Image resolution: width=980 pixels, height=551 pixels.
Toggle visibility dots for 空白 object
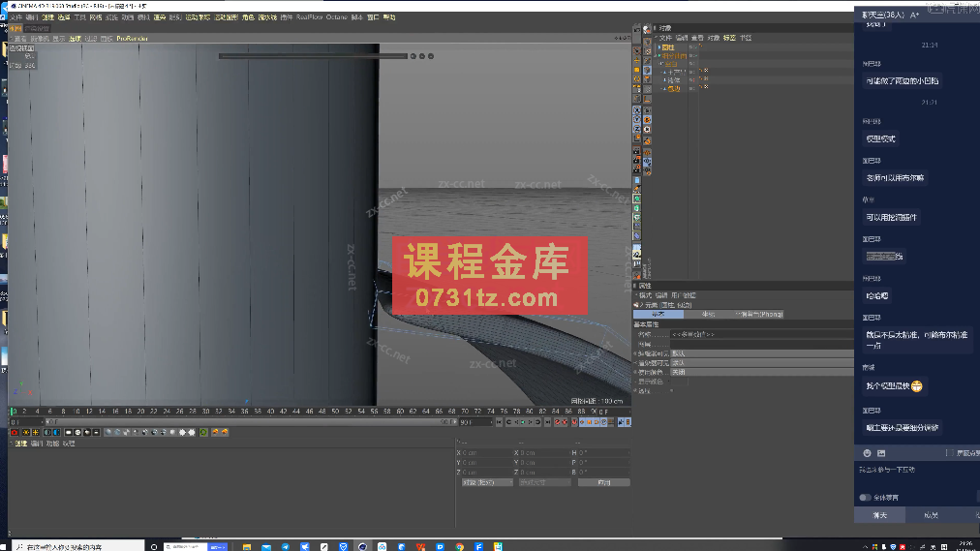point(693,64)
